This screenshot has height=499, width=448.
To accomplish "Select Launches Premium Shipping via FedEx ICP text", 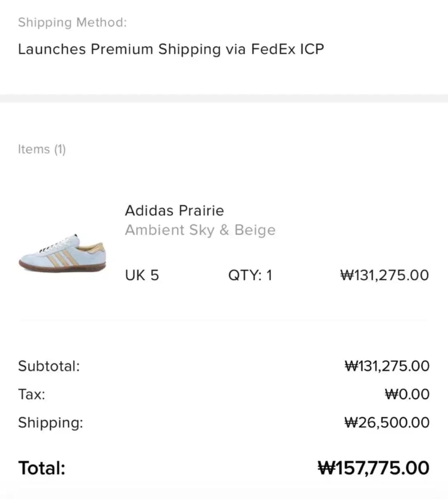I will click(171, 49).
